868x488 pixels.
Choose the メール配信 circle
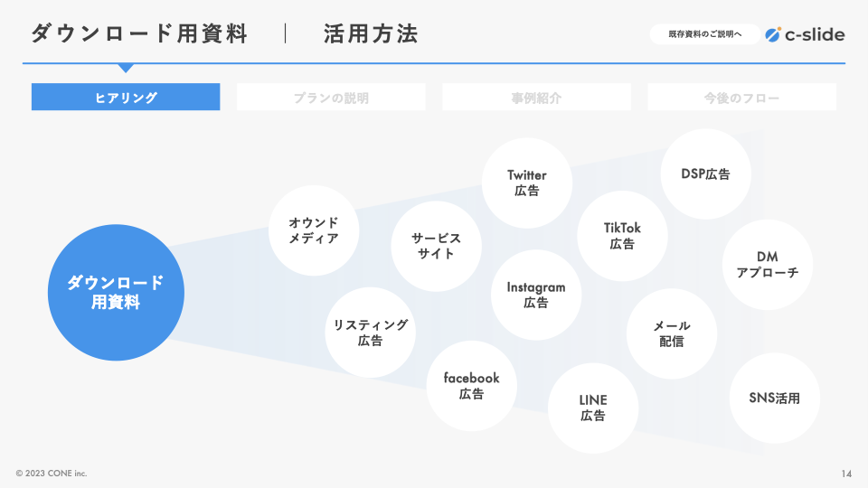671,333
